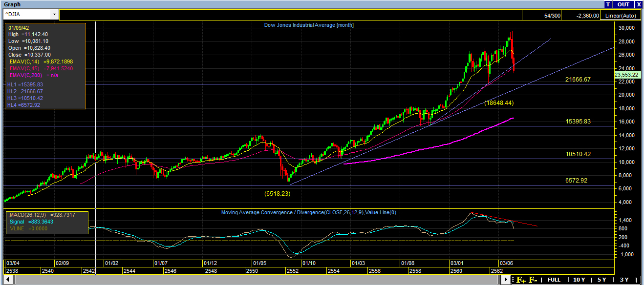Screen dimensions: 644x285
Task: Set the chart range to 3 Y
Action: (624, 280)
